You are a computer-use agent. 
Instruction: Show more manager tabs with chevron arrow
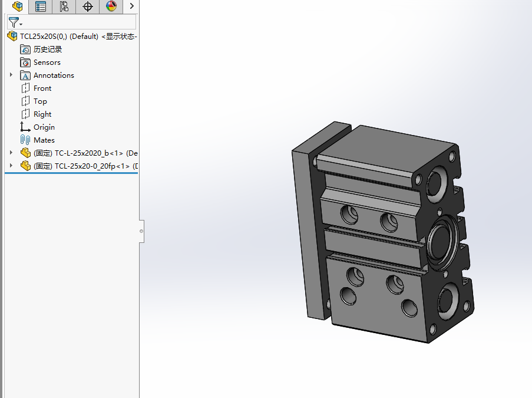(x=131, y=6)
